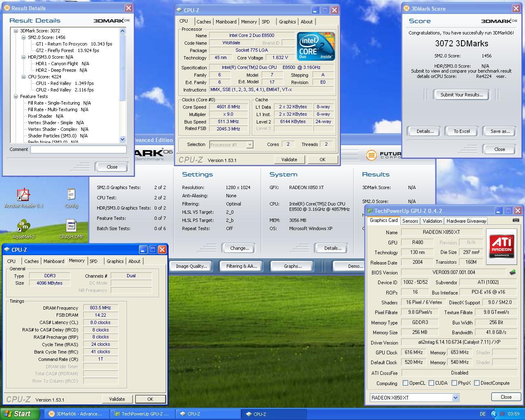
Task: Click the BIOS save icon in GPU-Z
Action: pos(512,272)
